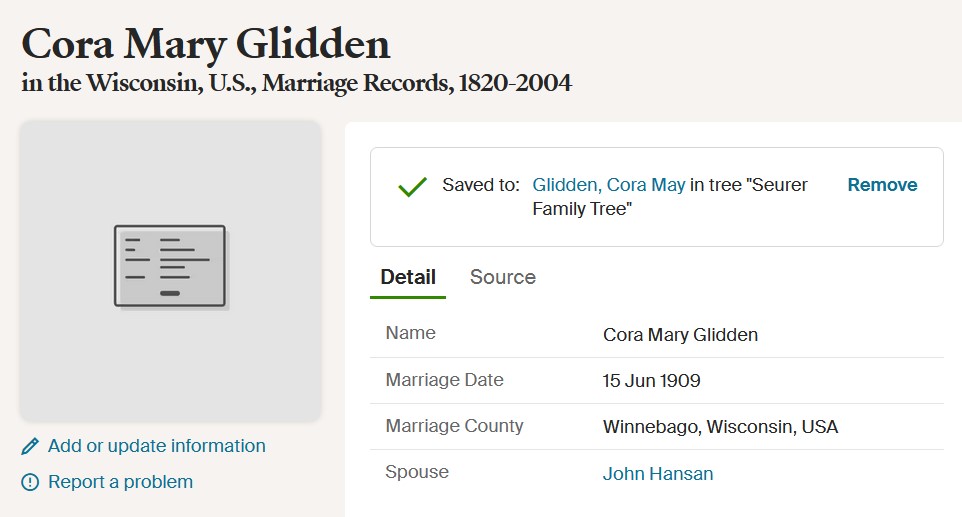This screenshot has height=517, width=962.
Task: Open the Glidden, Cora May tree profile
Action: point(609,185)
